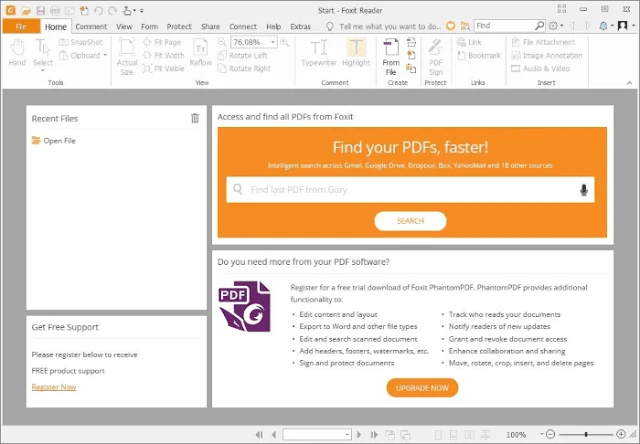Click the Print icon in quick access toolbar
640x444 pixels.
point(55,11)
